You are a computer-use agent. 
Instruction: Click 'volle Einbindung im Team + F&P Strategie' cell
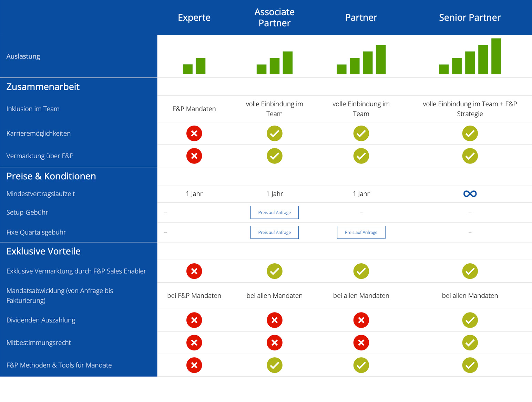pos(470,109)
